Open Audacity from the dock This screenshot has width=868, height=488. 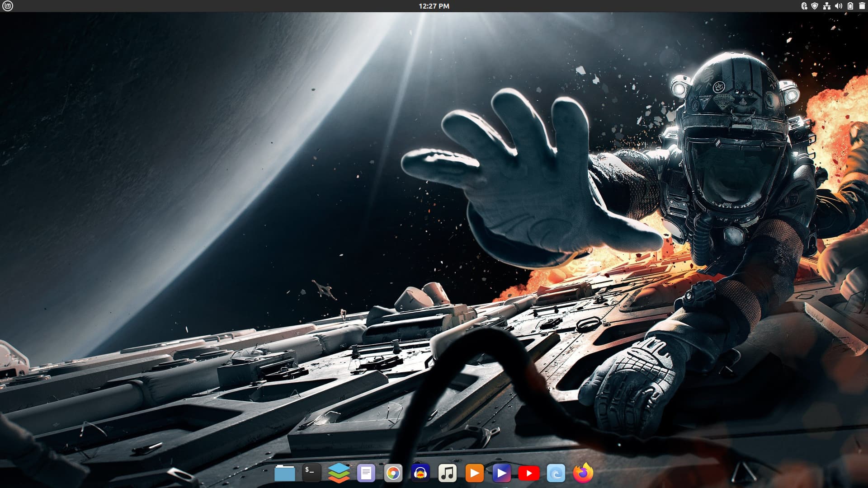420,473
